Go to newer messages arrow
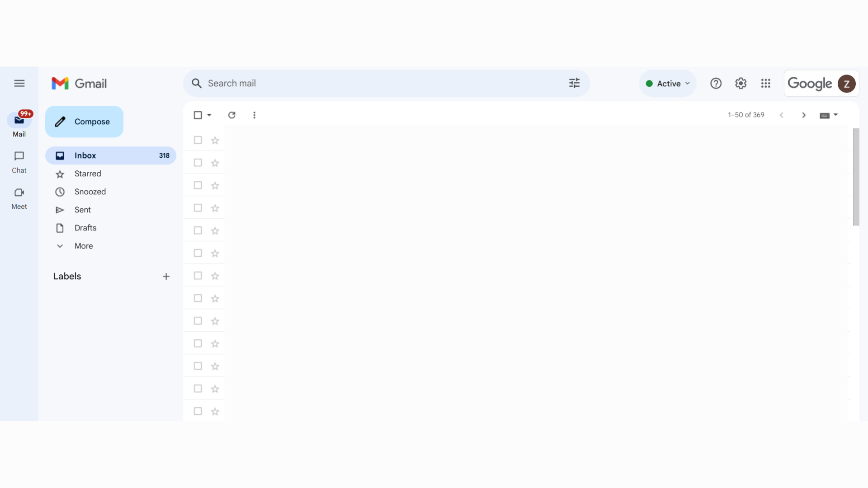Viewport: 868px width, 488px height. pyautogui.click(x=781, y=115)
